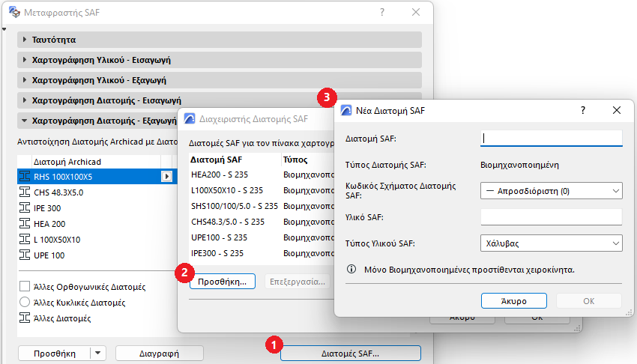Select IPE300 - S 235 row
The height and width of the screenshot is (364, 637).
(262, 253)
